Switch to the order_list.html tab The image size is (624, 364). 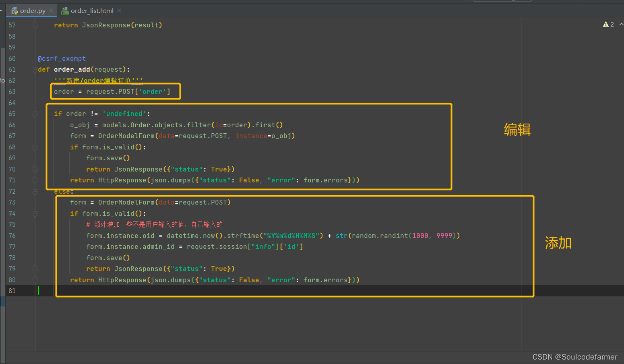click(x=92, y=11)
